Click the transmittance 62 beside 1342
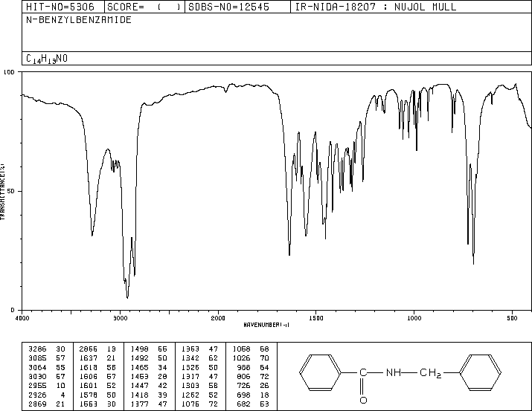This screenshot has height=411, width=532. point(214,358)
